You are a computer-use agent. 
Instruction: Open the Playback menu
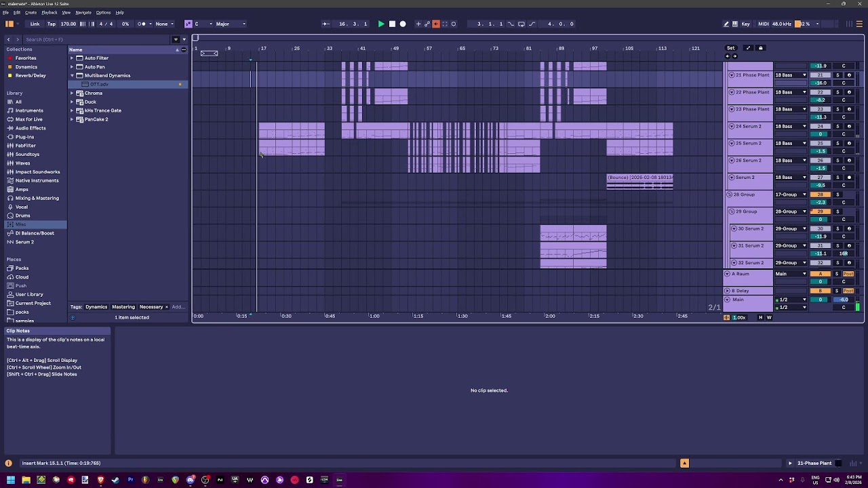click(x=50, y=12)
